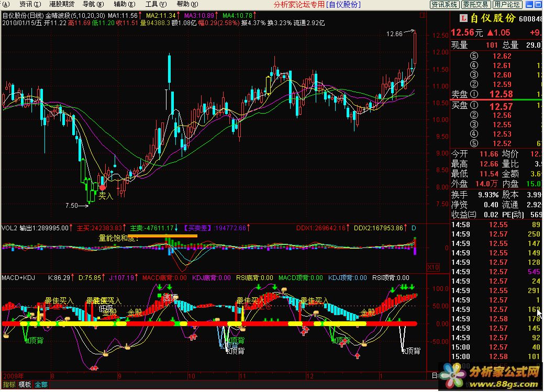Click the 现量 value 101
The height and width of the screenshot is (392, 544).
(492, 45)
